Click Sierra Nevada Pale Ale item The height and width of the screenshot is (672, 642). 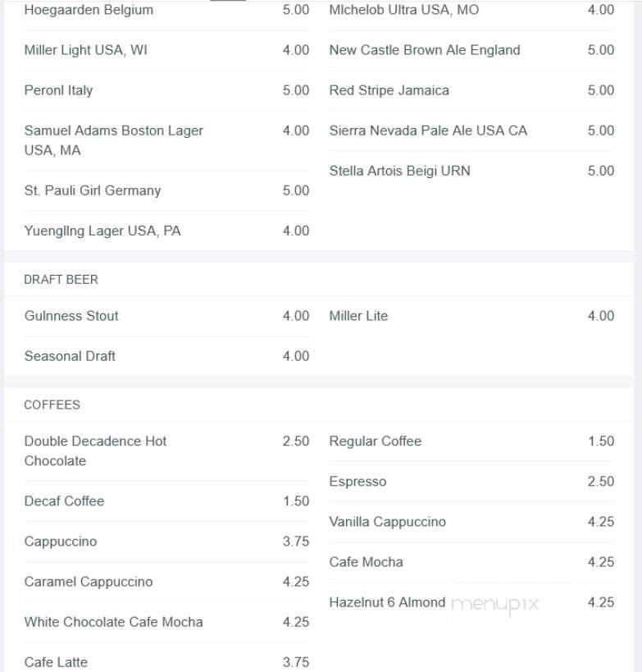pyautogui.click(x=428, y=130)
